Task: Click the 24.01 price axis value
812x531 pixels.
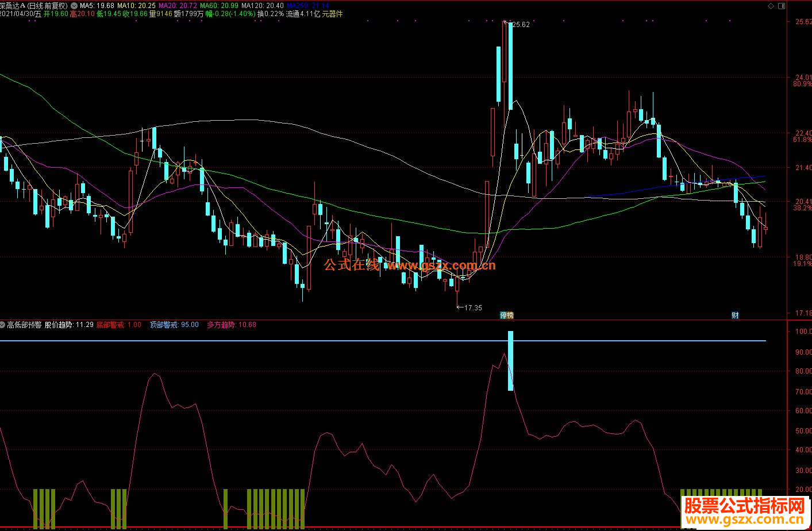Action: click(803, 78)
